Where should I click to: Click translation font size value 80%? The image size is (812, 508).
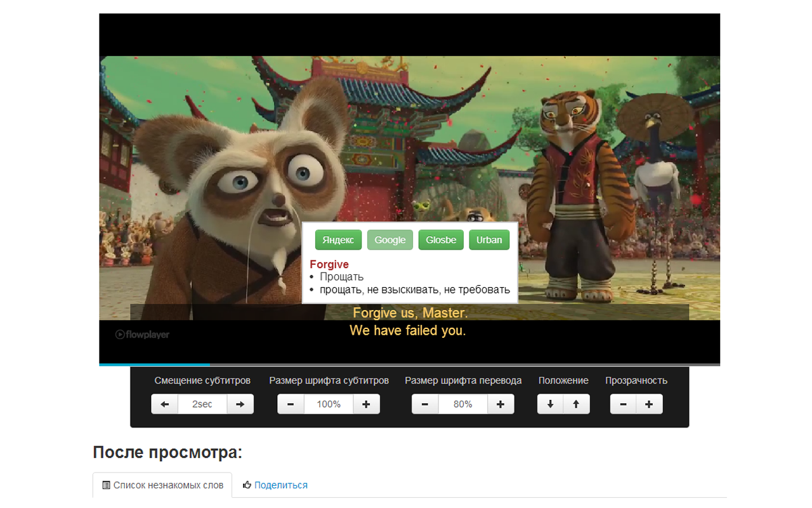click(463, 404)
